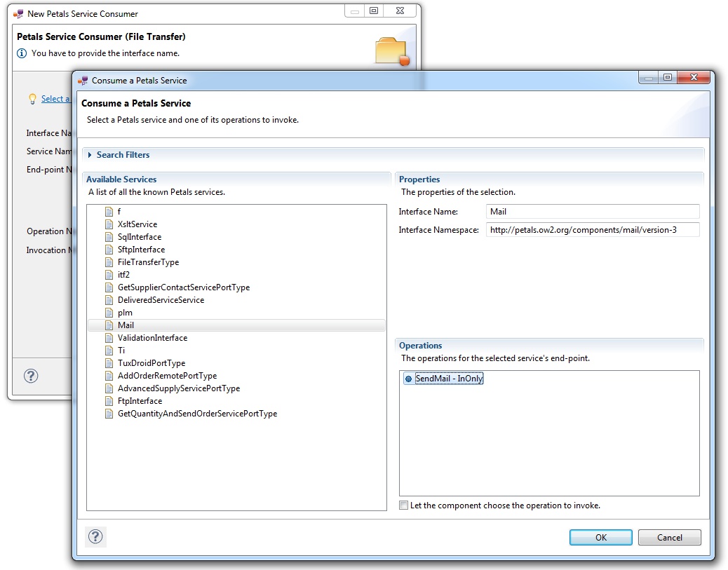Click the FtpInterface file icon
Screen dimensions: 728x570
tap(109, 401)
